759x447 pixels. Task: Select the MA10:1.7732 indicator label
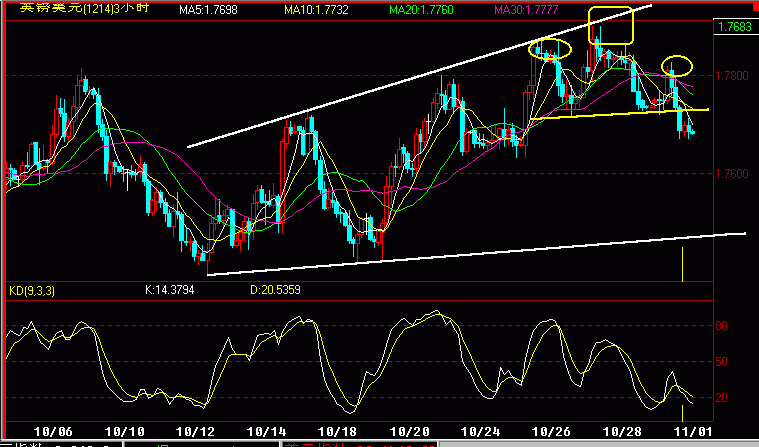pyautogui.click(x=316, y=10)
